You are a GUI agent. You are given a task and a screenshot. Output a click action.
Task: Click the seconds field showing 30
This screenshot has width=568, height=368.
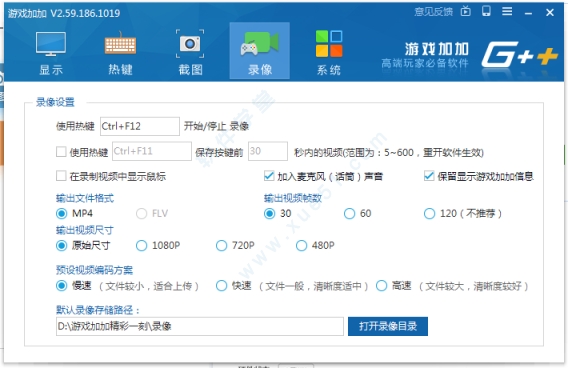[268, 151]
